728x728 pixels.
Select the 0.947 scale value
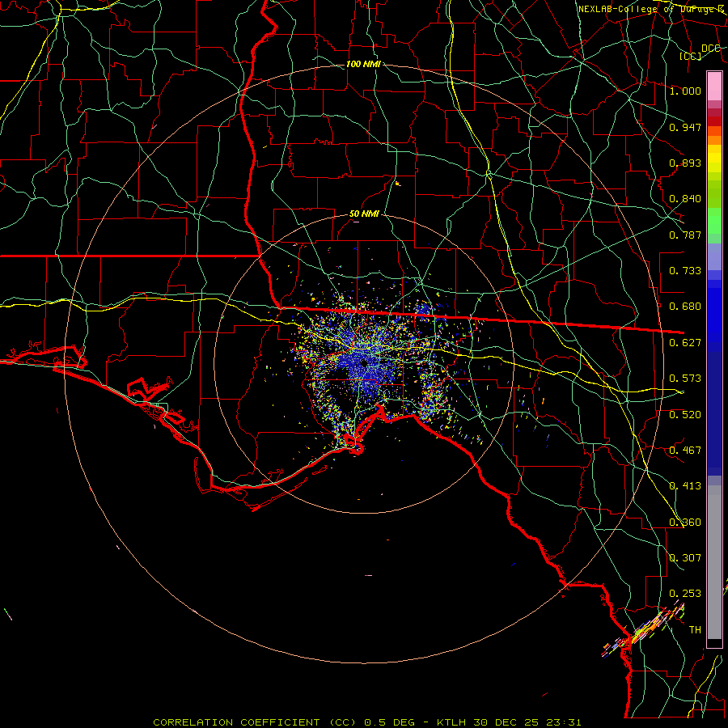(685, 127)
